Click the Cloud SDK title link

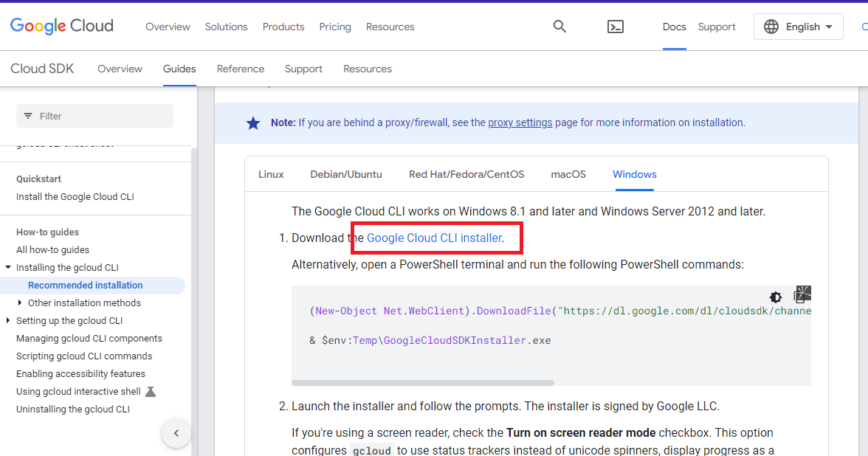click(x=42, y=69)
